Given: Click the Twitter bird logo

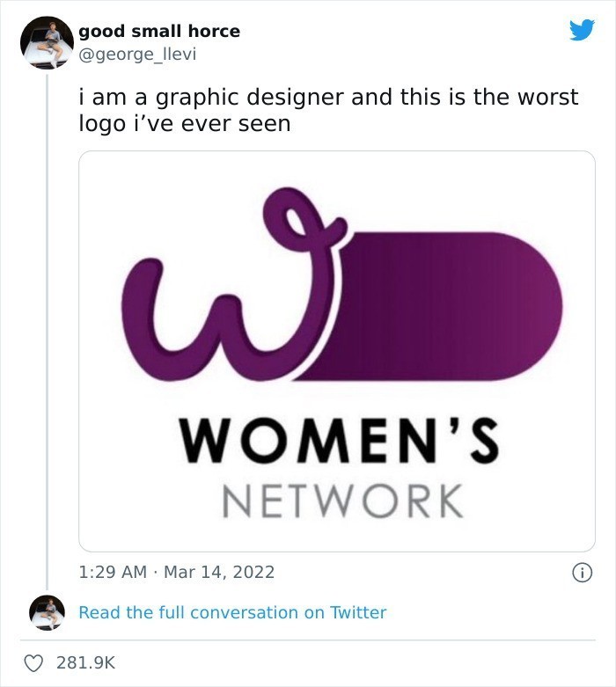Looking at the screenshot, I should (x=582, y=30).
